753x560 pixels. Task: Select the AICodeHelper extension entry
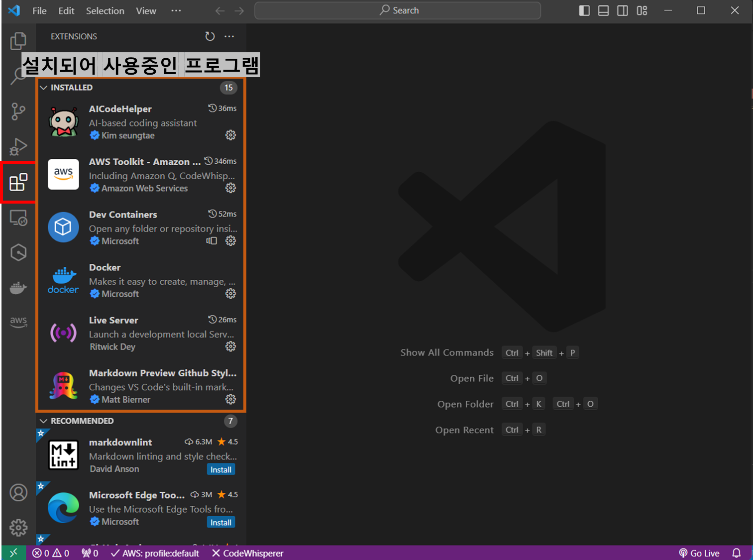140,122
